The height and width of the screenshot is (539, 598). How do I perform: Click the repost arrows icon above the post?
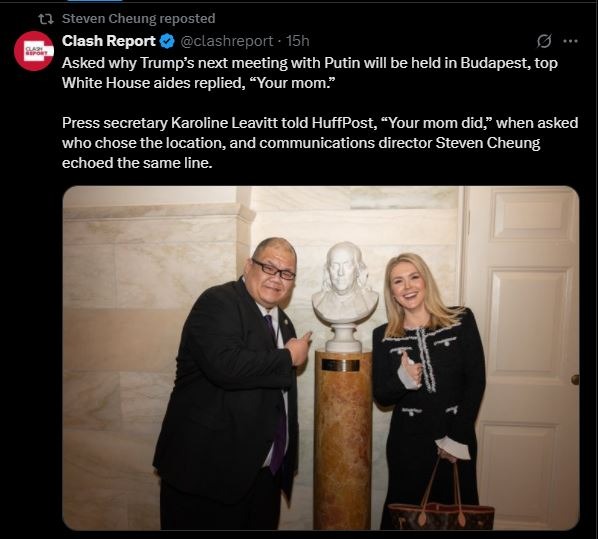(x=46, y=19)
